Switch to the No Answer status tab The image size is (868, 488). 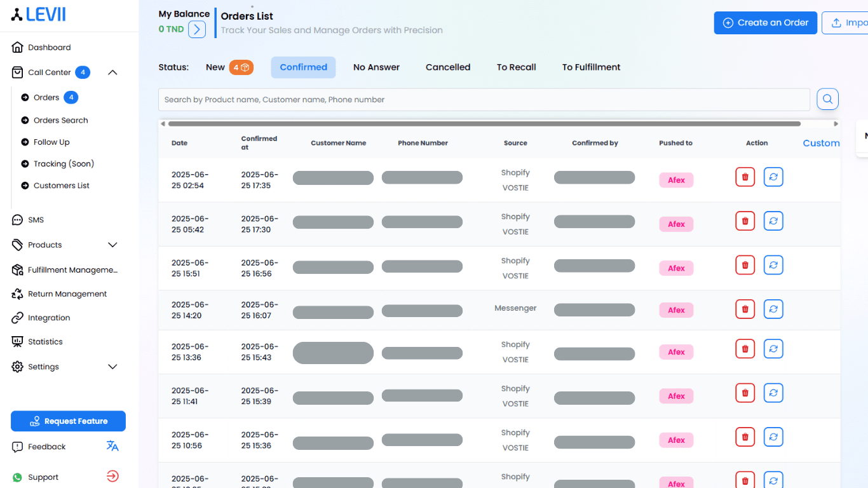[x=376, y=67]
